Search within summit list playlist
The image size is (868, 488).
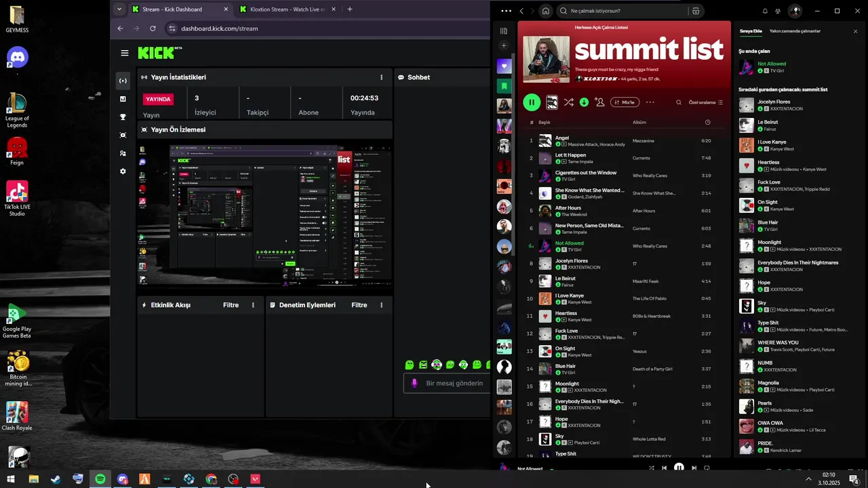pos(678,102)
